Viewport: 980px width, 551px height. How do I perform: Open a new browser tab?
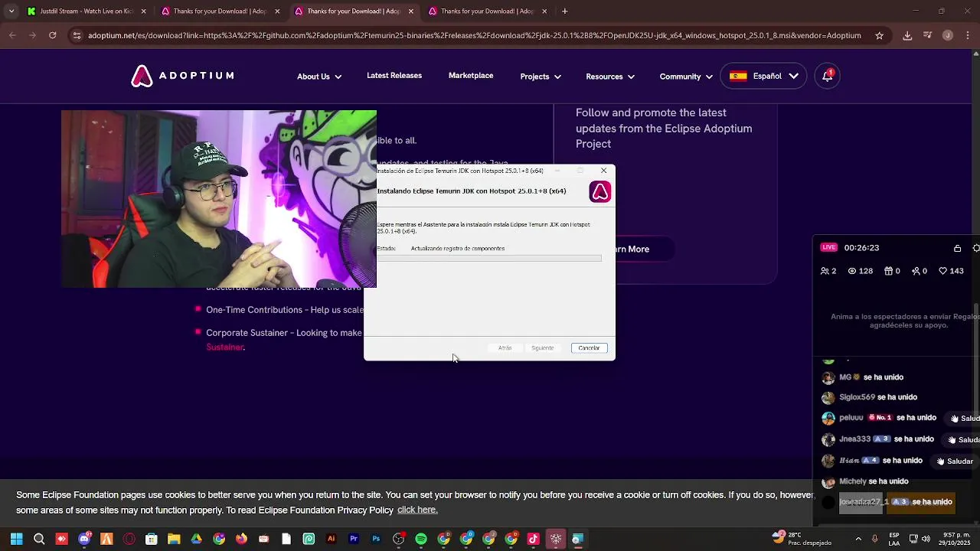tap(564, 11)
